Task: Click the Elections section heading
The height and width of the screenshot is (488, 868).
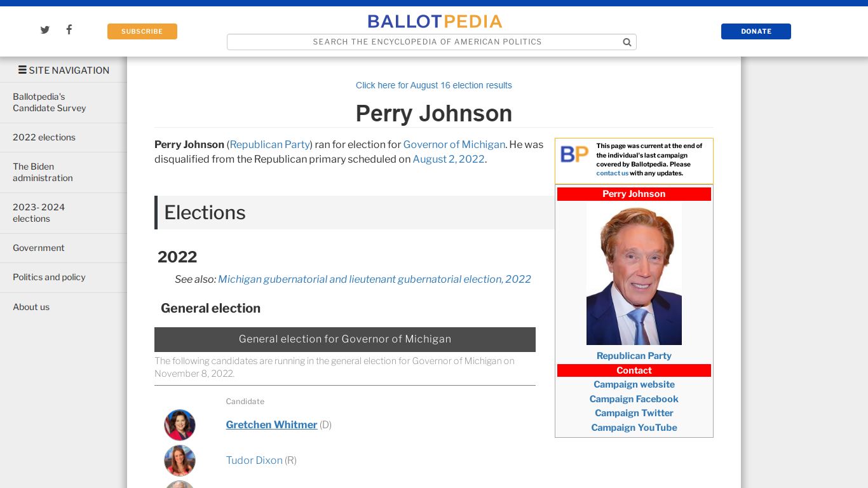Action: tap(205, 212)
